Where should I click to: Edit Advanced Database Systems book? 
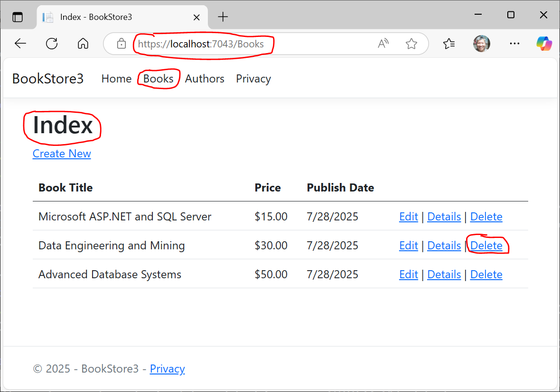(x=409, y=274)
